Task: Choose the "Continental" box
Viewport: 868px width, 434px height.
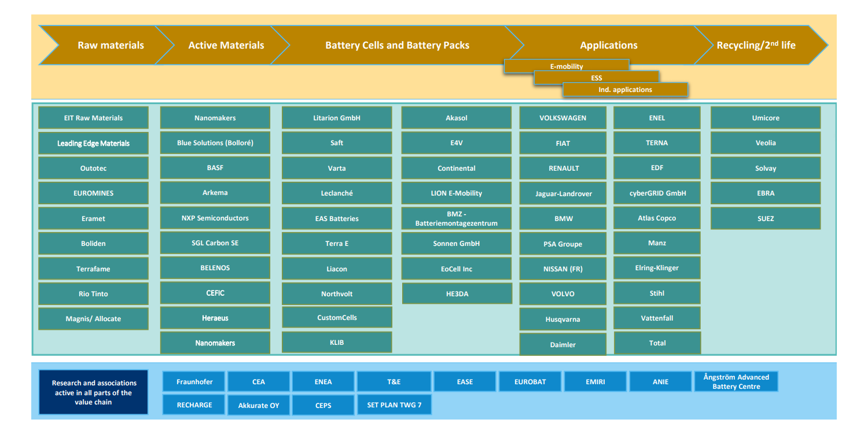Action: (457, 168)
